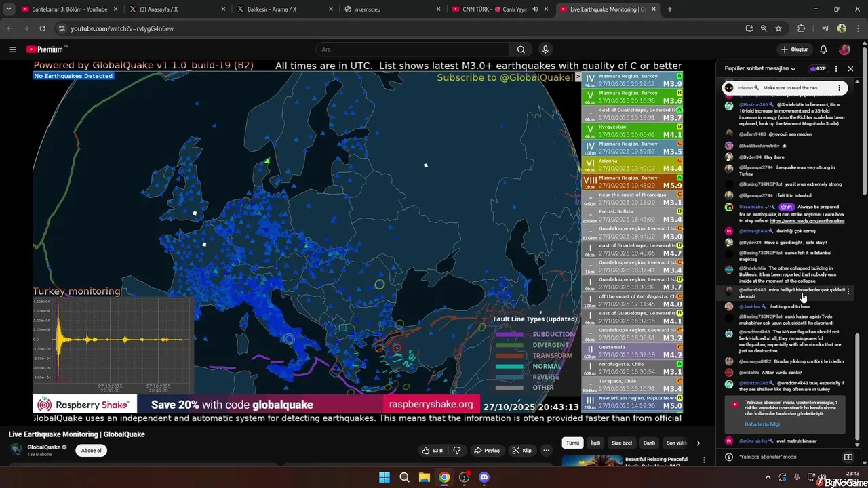The image size is (868, 488).
Task: Click the magnifier search button in YouTube
Action: [521, 49]
